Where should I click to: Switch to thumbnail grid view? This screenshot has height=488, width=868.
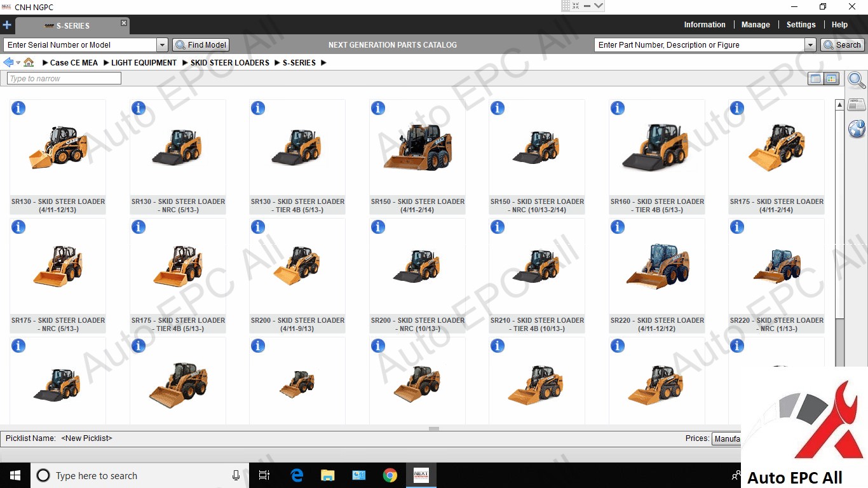(831, 79)
